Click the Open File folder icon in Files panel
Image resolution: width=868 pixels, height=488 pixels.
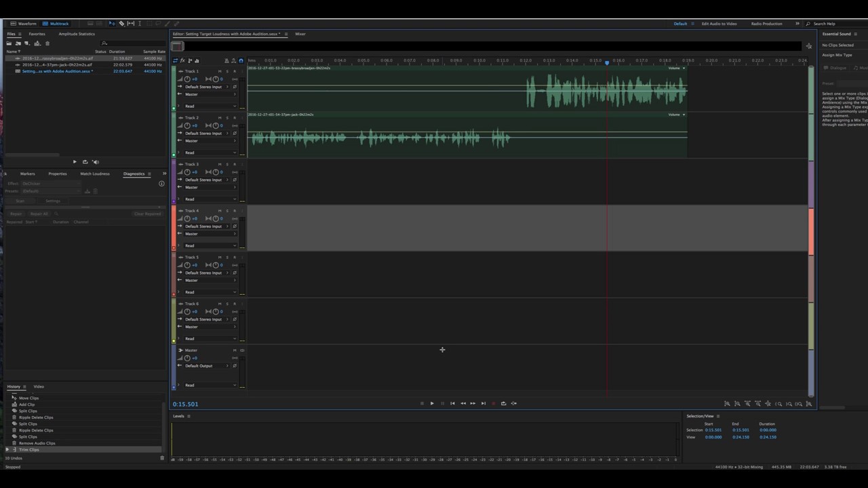(9, 43)
